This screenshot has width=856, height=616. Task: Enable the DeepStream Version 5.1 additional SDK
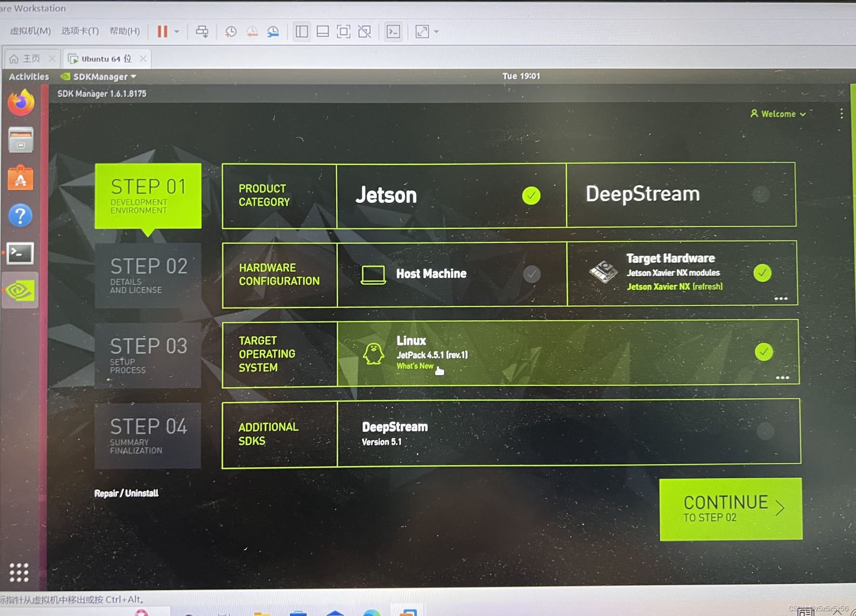click(765, 430)
